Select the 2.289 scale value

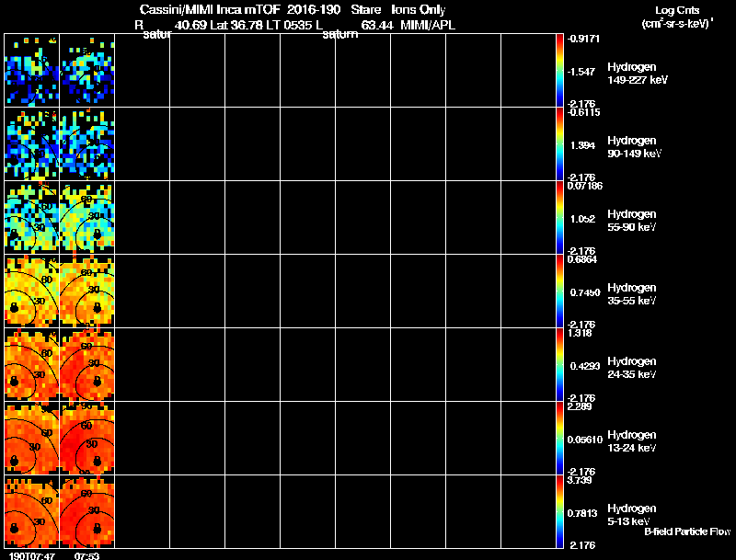click(580, 406)
